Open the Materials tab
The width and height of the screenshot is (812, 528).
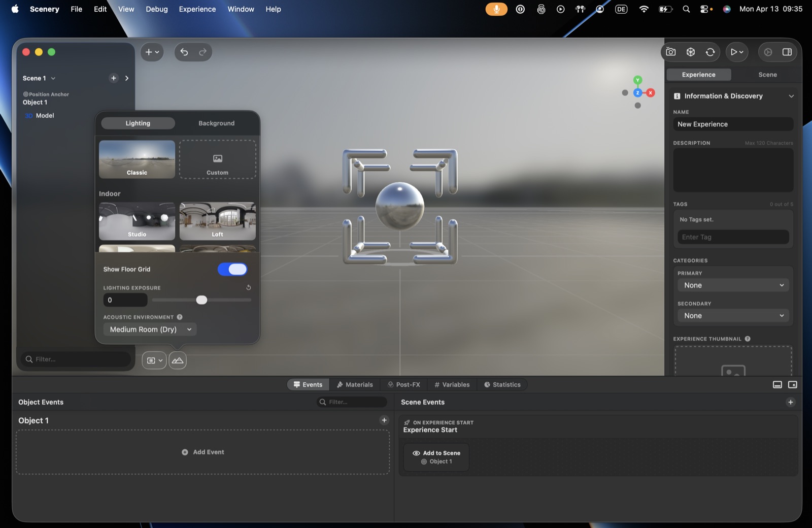coord(355,385)
